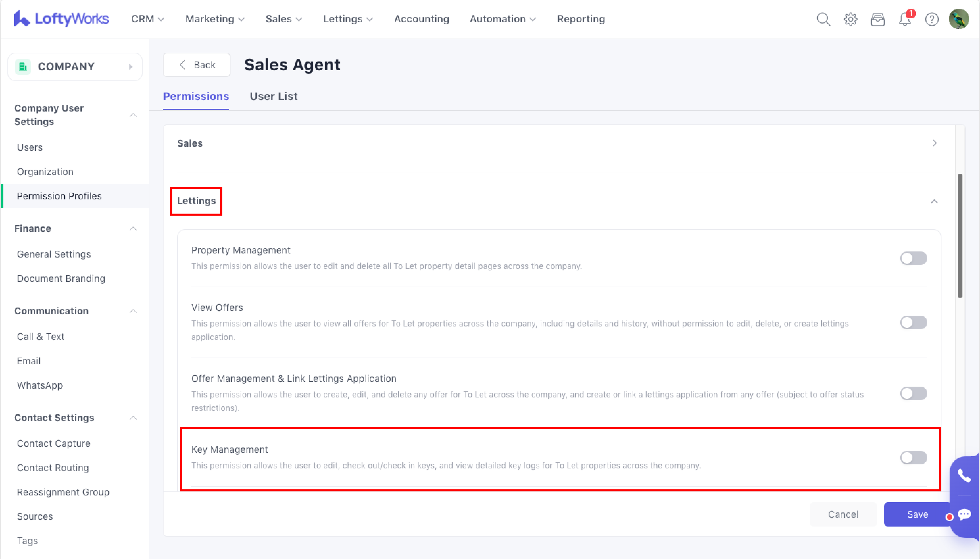
Task: Collapse the Lettings permissions section
Action: point(934,201)
